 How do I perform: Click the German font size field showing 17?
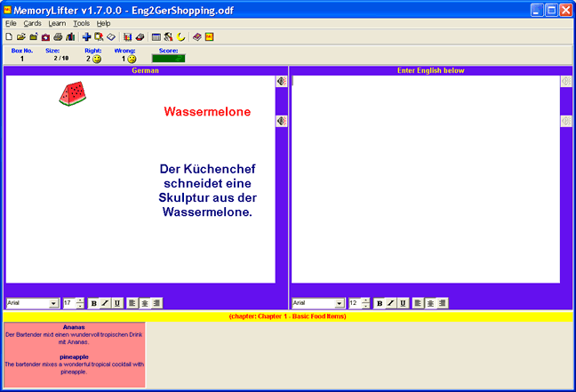[x=69, y=303]
